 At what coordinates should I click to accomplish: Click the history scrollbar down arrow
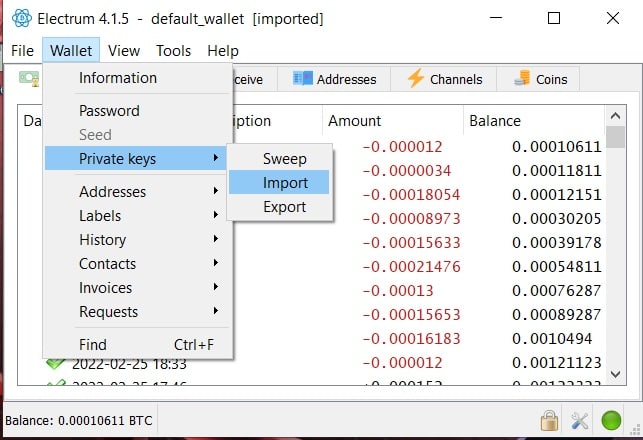pyautogui.click(x=615, y=374)
